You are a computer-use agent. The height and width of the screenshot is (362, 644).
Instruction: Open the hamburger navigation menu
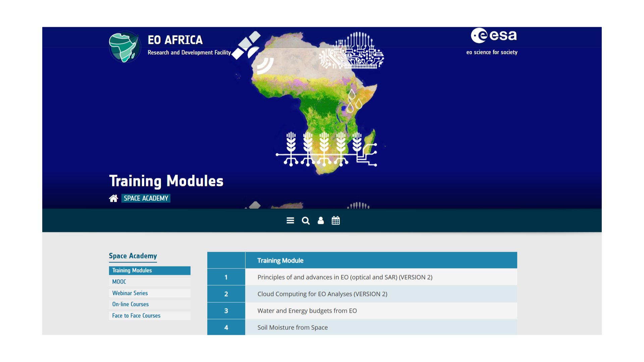pyautogui.click(x=290, y=220)
